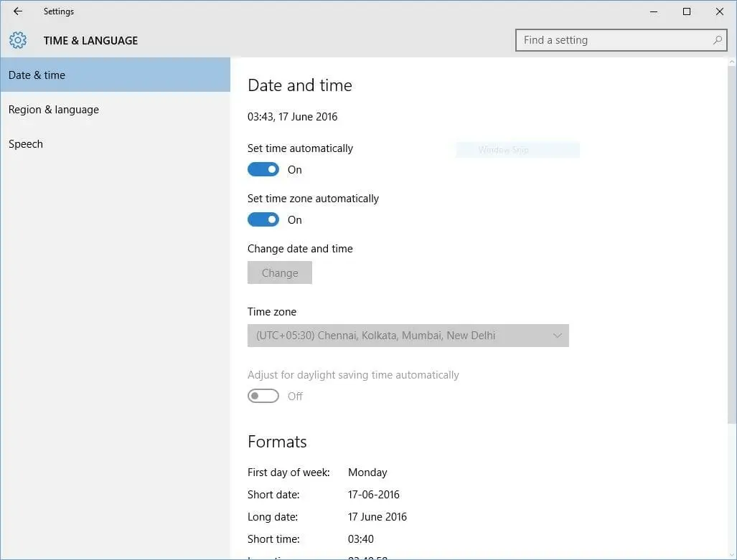Click the Change date and time label
This screenshot has height=560, width=737.
[301, 249]
